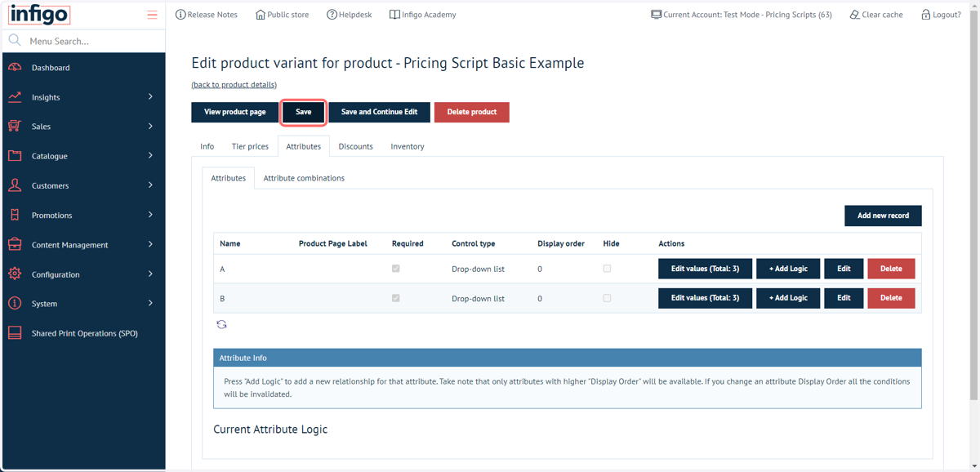
Task: Click Save and Continue Edit
Action: click(379, 112)
